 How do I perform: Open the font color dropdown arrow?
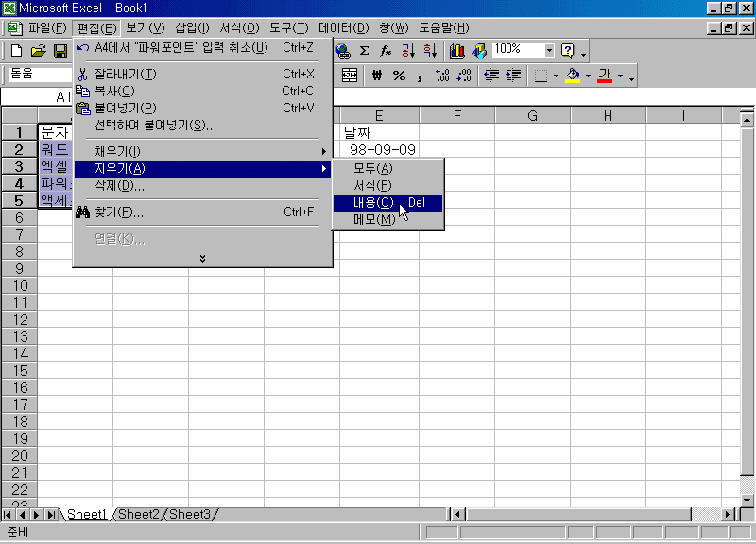pos(620,76)
